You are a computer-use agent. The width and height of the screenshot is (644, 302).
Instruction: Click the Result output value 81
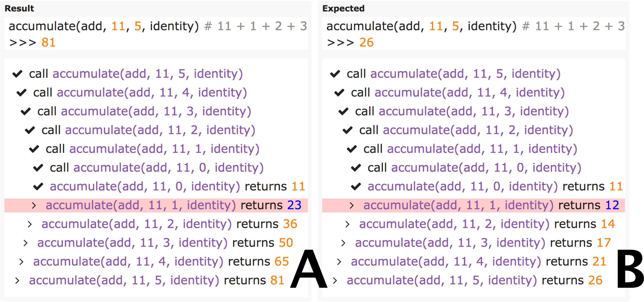[48, 42]
